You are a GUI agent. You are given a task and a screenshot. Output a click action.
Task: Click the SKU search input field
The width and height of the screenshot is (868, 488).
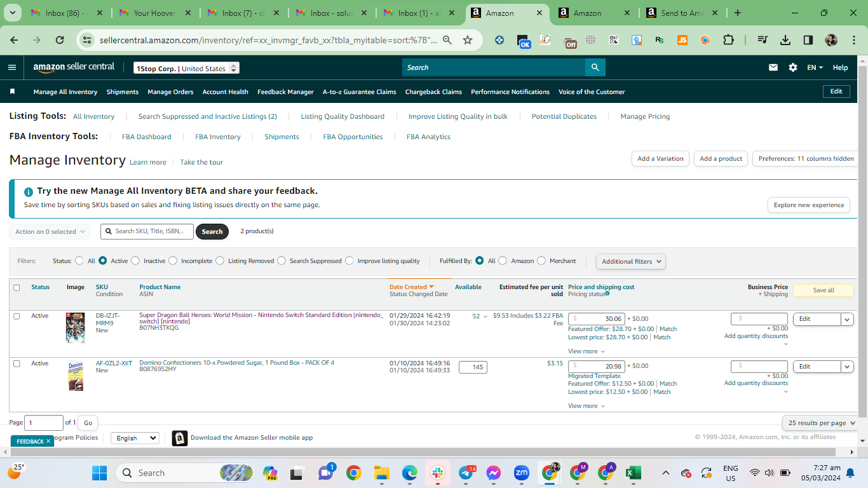pos(147,231)
